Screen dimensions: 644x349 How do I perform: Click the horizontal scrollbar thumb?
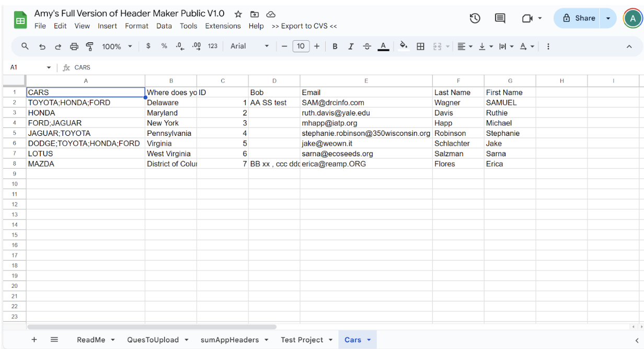coord(152,327)
